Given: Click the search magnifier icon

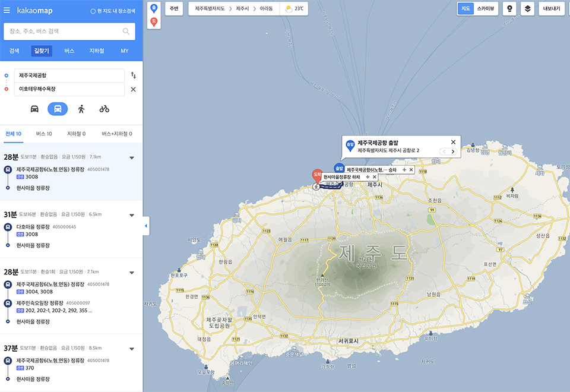Looking at the screenshot, I should [x=126, y=31].
